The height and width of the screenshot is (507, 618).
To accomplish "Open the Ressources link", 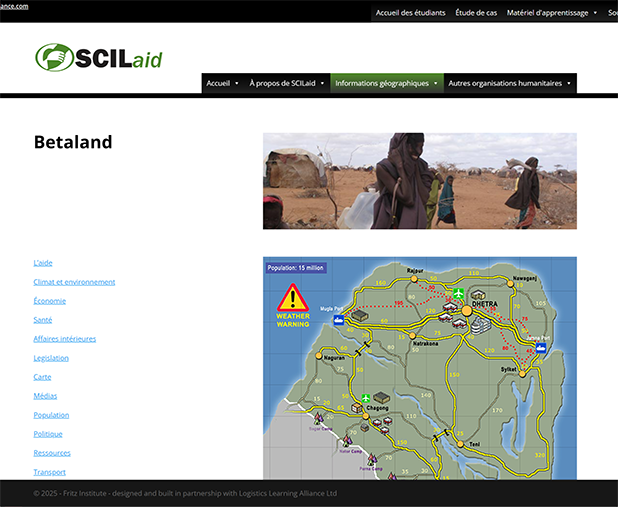I will point(52,453).
